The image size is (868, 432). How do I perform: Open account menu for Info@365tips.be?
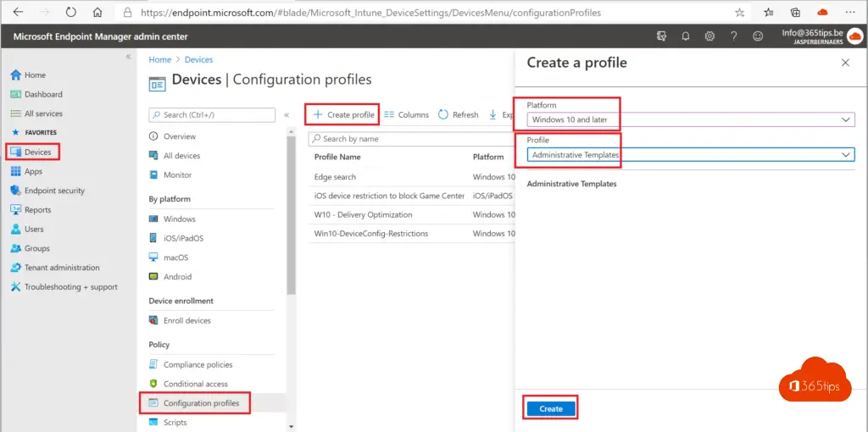[x=822, y=36]
